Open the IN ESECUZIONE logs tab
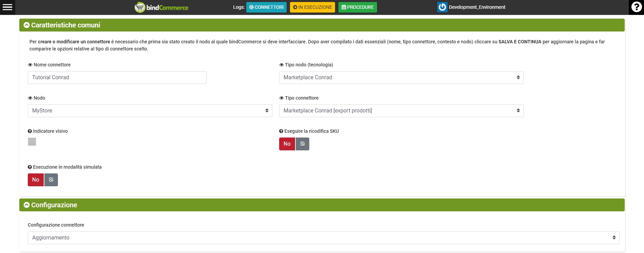 click(x=312, y=7)
